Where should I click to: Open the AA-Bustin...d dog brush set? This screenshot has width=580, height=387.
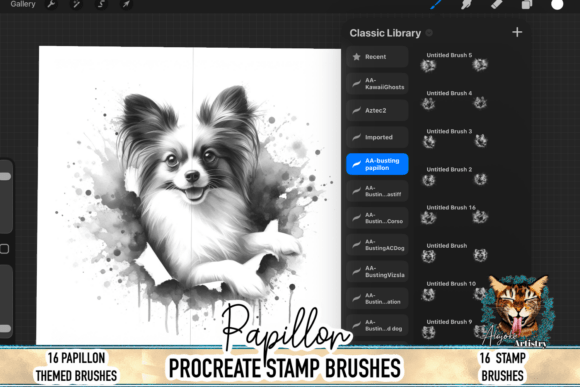tap(377, 325)
